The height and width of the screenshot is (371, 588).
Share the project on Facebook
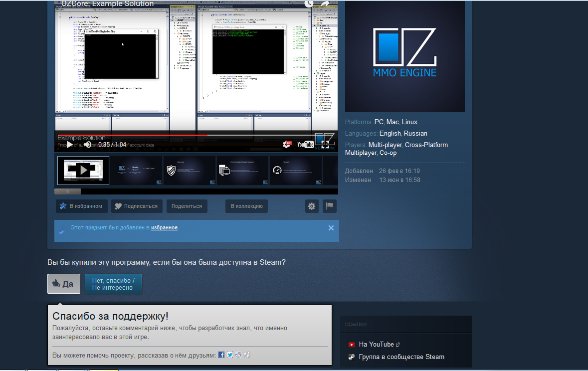pyautogui.click(x=221, y=355)
